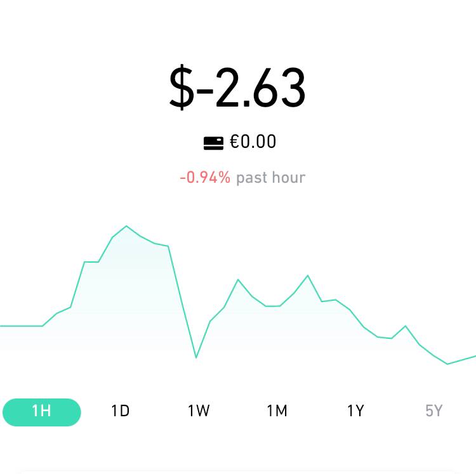Switch chart to 1D range
The height and width of the screenshot is (474, 476).
coord(120,411)
